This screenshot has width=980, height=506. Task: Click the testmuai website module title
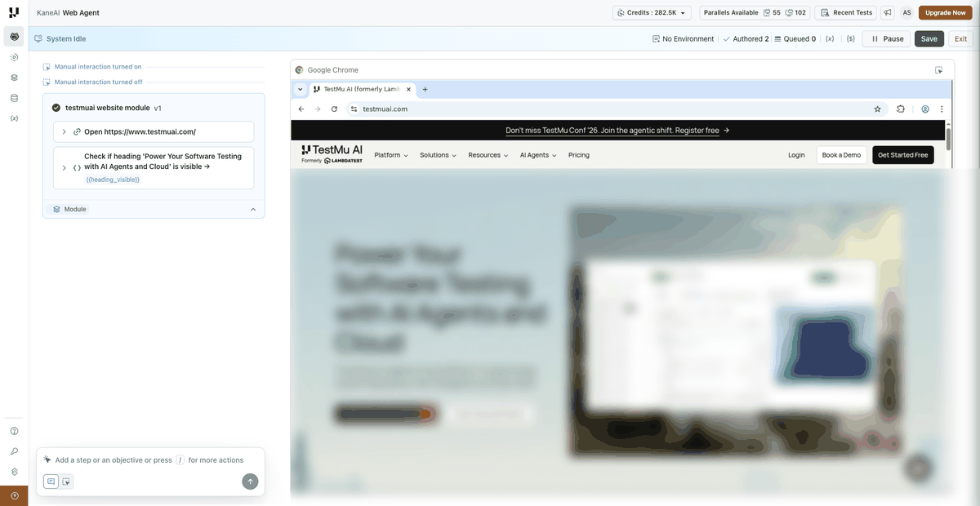(x=108, y=108)
